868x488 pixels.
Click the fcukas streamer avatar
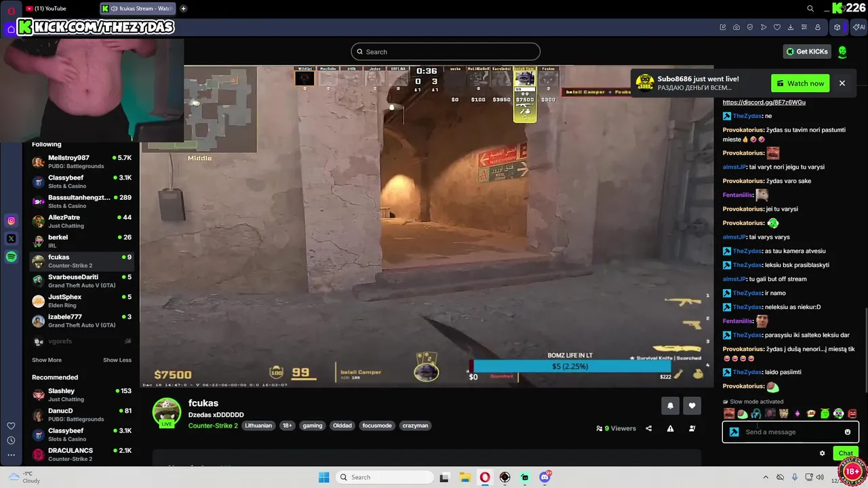166,412
